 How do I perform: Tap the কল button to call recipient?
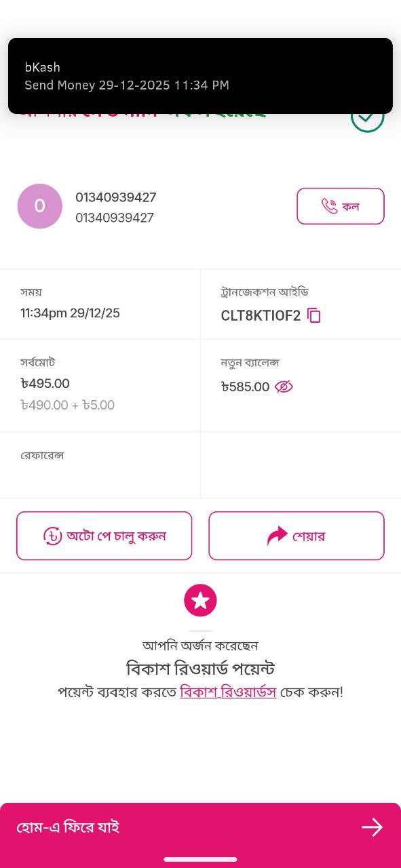[340, 206]
